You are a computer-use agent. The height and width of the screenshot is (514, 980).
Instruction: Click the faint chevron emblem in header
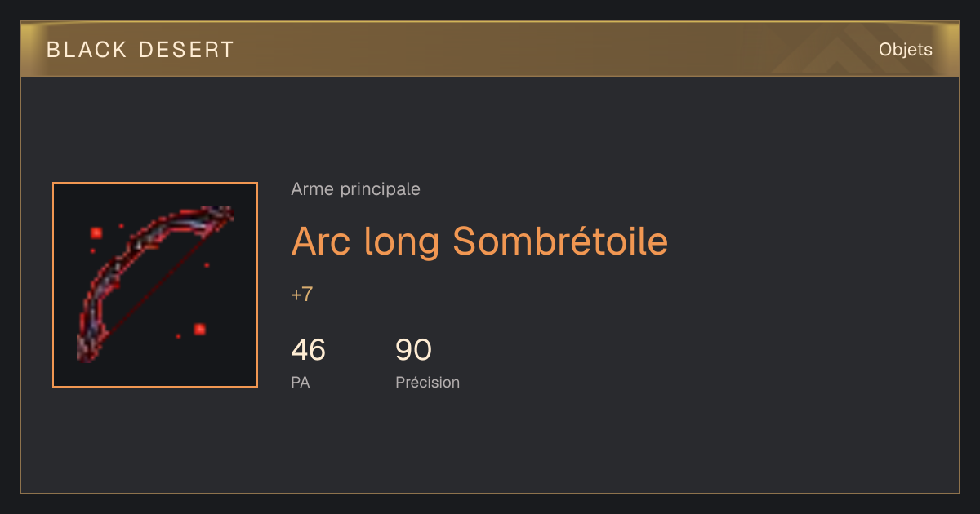pos(840,51)
